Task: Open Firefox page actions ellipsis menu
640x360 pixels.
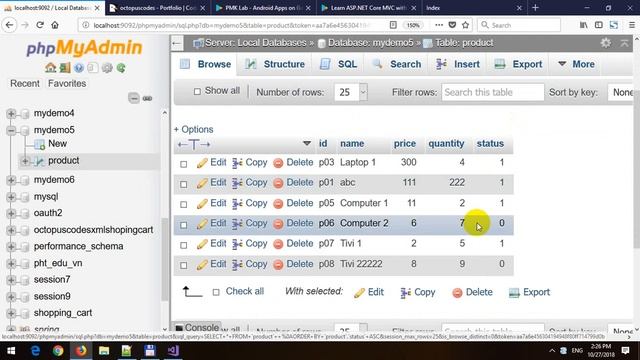Action: [439, 25]
